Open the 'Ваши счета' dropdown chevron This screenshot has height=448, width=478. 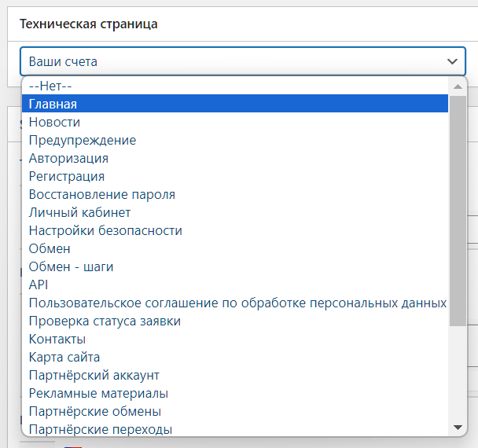point(452,61)
